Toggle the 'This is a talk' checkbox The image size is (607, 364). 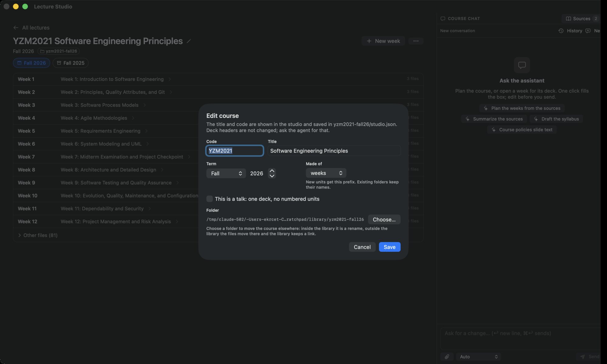point(209,199)
